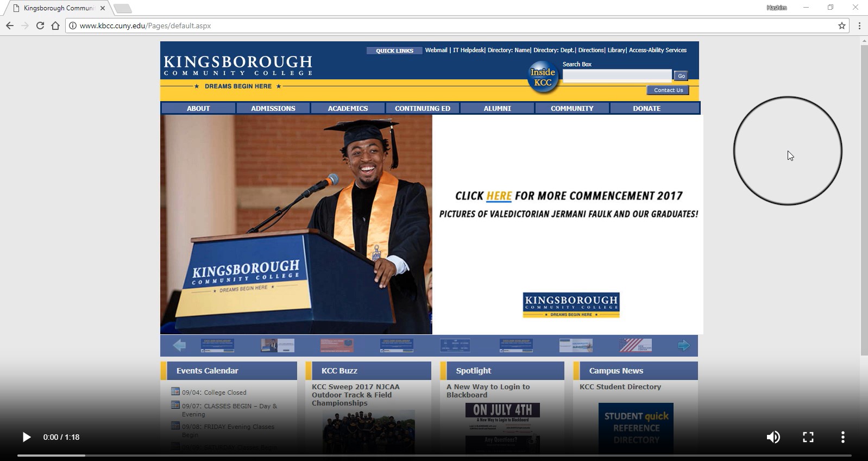Select the fourth carousel thumbnail
The height and width of the screenshot is (461, 868).
click(397, 345)
